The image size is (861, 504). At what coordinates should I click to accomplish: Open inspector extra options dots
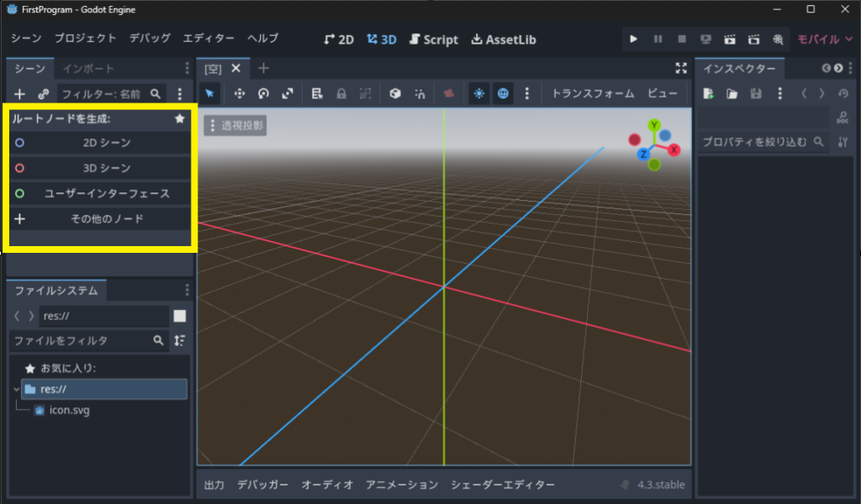pos(779,94)
